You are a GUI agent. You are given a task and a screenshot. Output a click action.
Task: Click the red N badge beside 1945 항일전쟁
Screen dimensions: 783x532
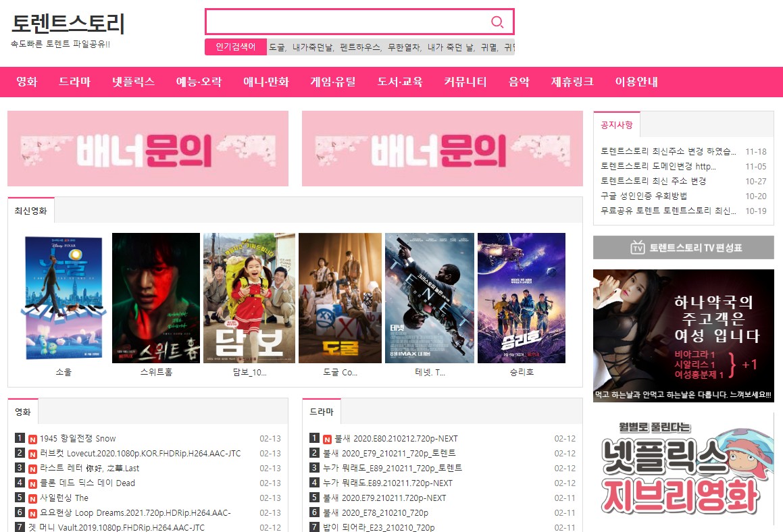point(33,439)
